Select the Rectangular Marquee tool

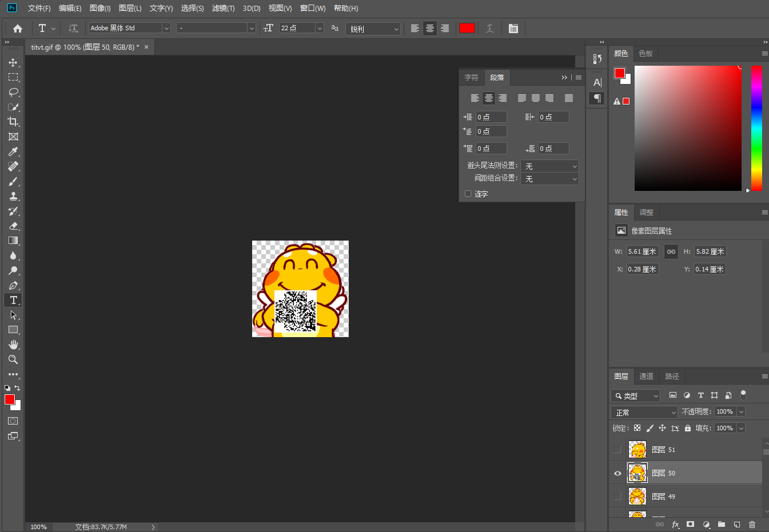tap(13, 77)
